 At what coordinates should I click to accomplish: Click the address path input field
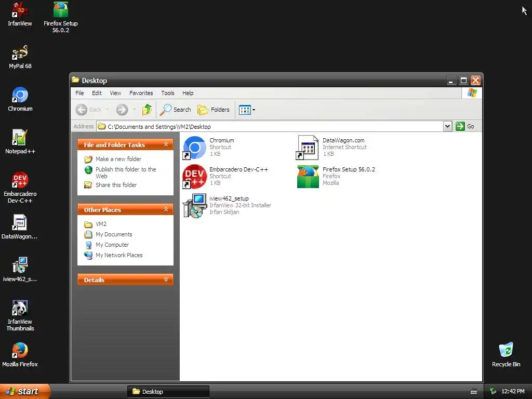270,127
